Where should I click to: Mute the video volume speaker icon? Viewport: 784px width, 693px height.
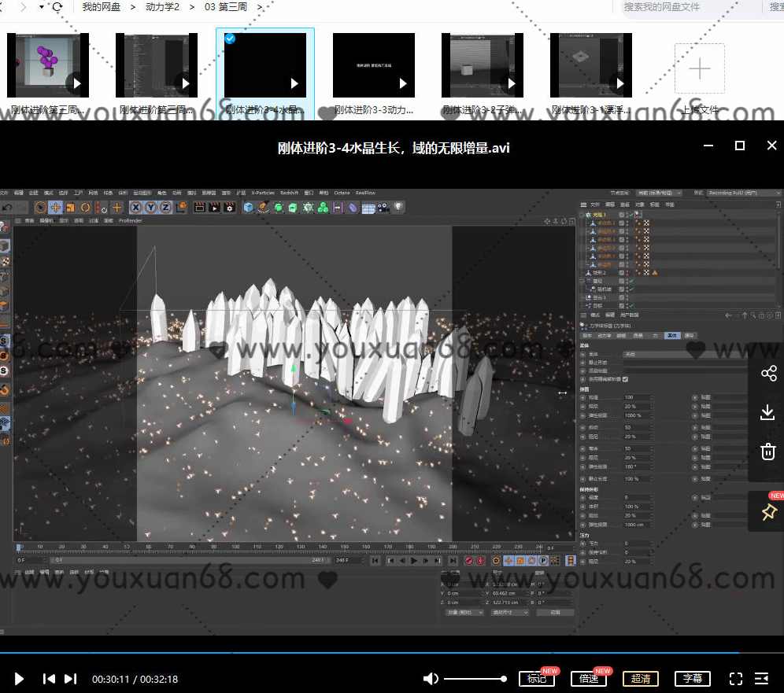431,678
